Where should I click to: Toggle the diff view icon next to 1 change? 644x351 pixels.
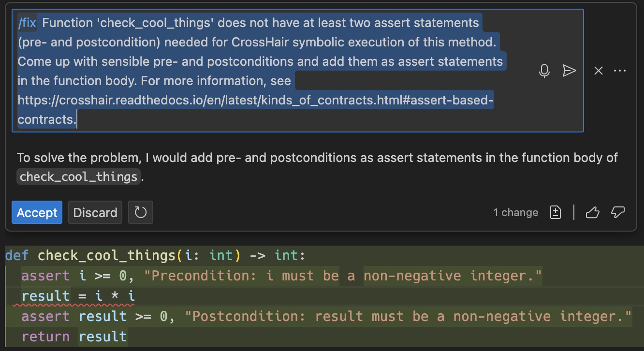[556, 212]
